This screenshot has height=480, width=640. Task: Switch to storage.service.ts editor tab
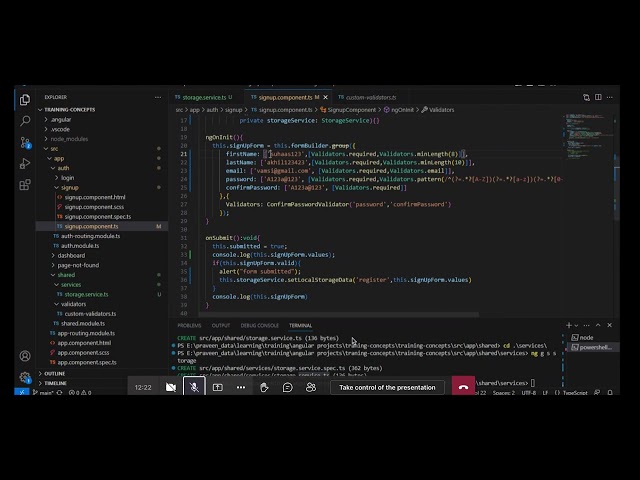(204, 97)
